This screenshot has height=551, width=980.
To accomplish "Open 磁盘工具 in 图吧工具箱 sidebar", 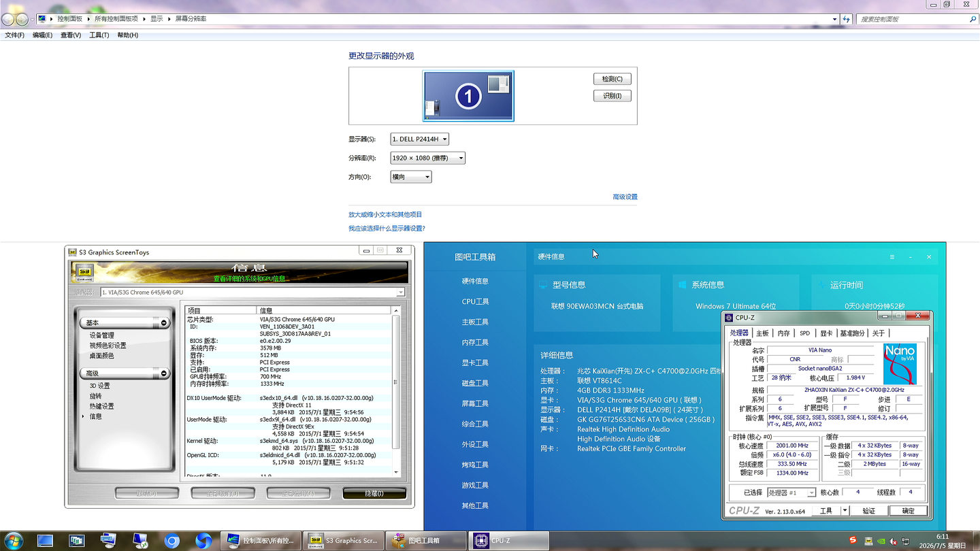I will 475,383.
